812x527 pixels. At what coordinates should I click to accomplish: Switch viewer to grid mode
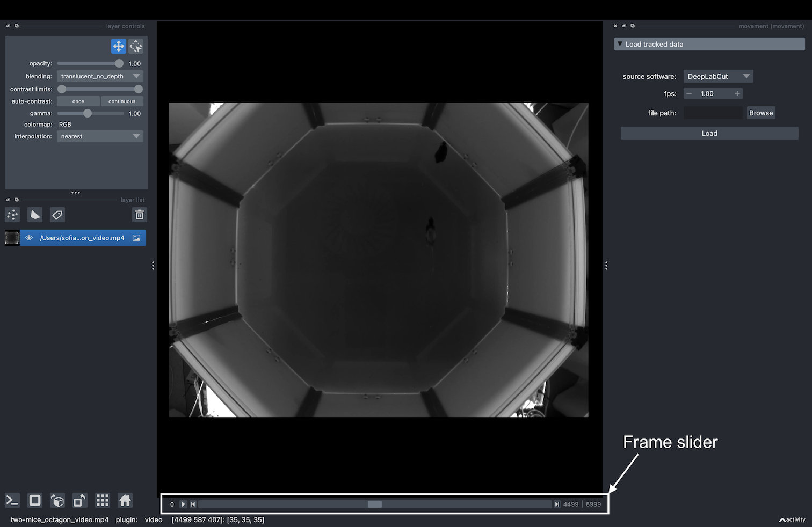[102, 500]
